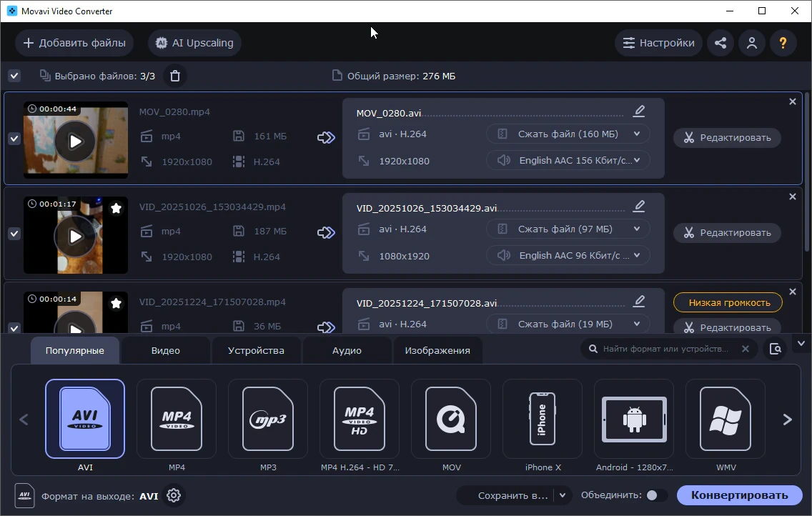Select the MOV QuickTime preset
This screenshot has height=516, width=812.
pyautogui.click(x=451, y=419)
